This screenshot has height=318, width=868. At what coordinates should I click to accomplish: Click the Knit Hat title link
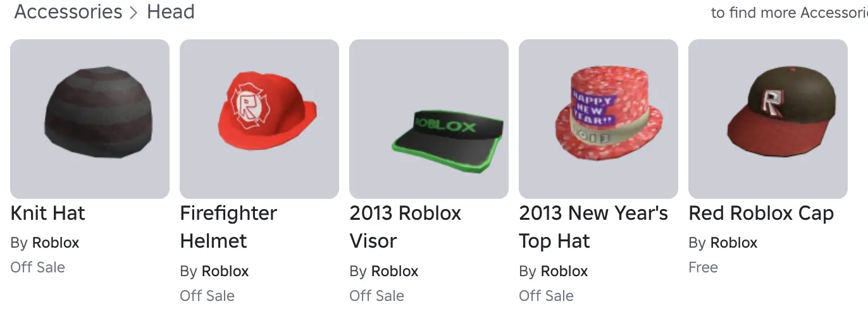tap(48, 213)
